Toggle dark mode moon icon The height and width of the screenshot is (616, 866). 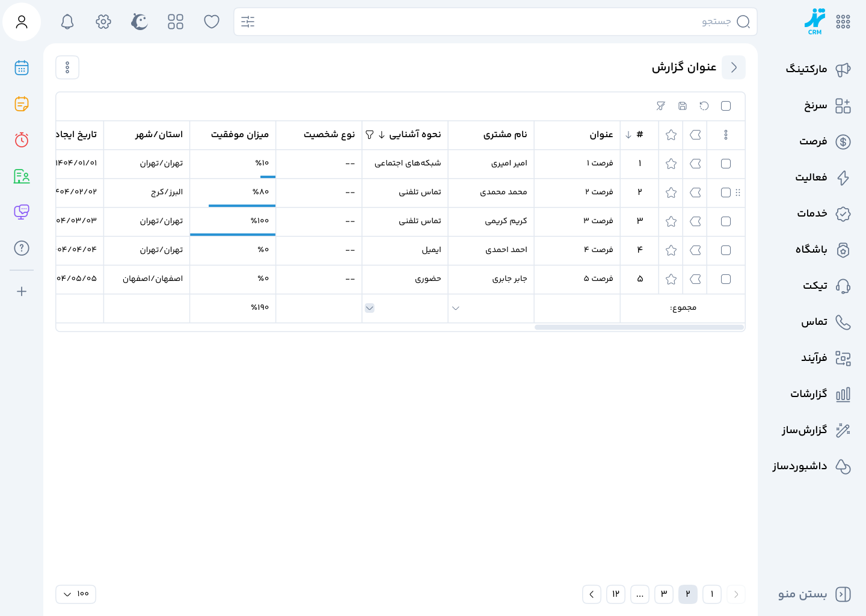pyautogui.click(x=140, y=22)
